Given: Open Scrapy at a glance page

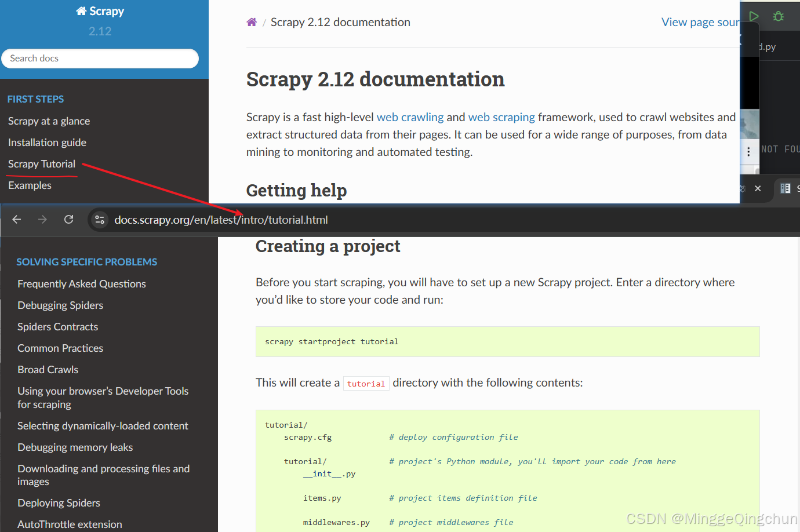Looking at the screenshot, I should coord(49,121).
